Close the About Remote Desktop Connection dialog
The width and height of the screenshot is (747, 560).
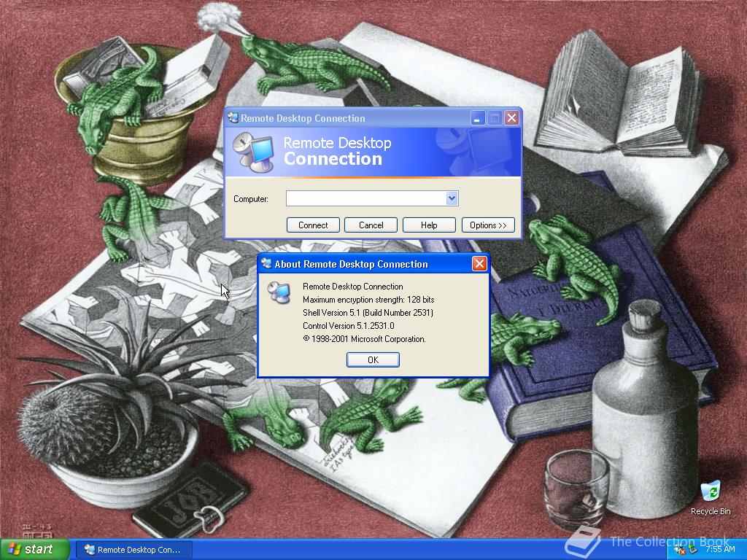479,264
